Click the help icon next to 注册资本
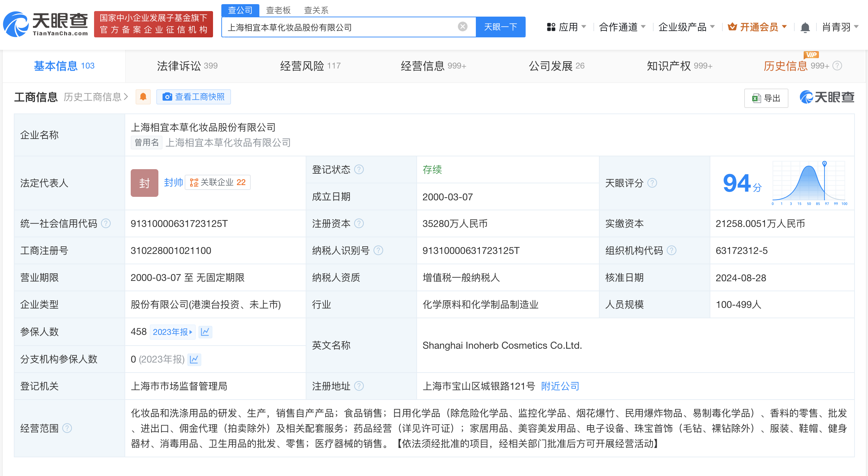This screenshot has width=868, height=476. tap(359, 223)
